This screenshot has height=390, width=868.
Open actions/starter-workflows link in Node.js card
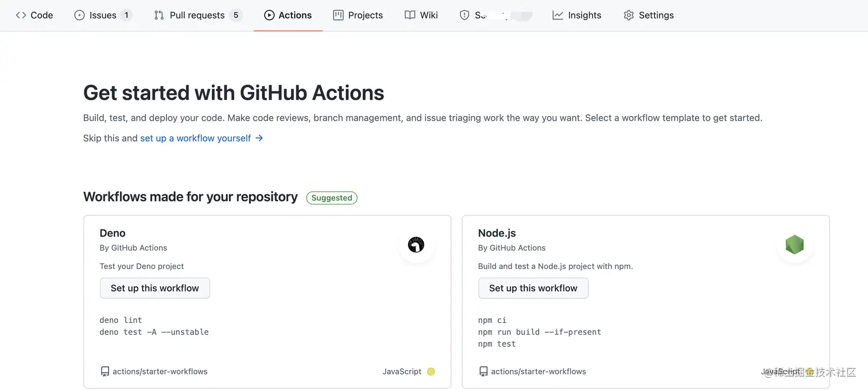[538, 372]
